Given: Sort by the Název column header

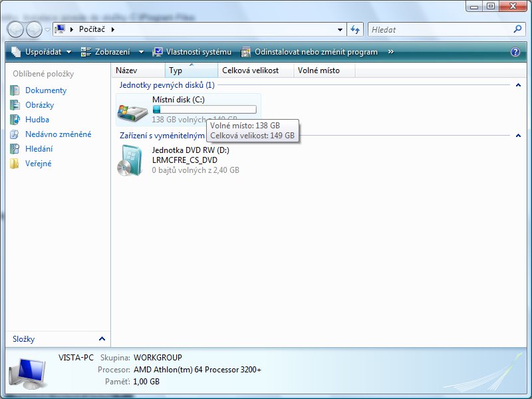Looking at the screenshot, I should (x=138, y=70).
